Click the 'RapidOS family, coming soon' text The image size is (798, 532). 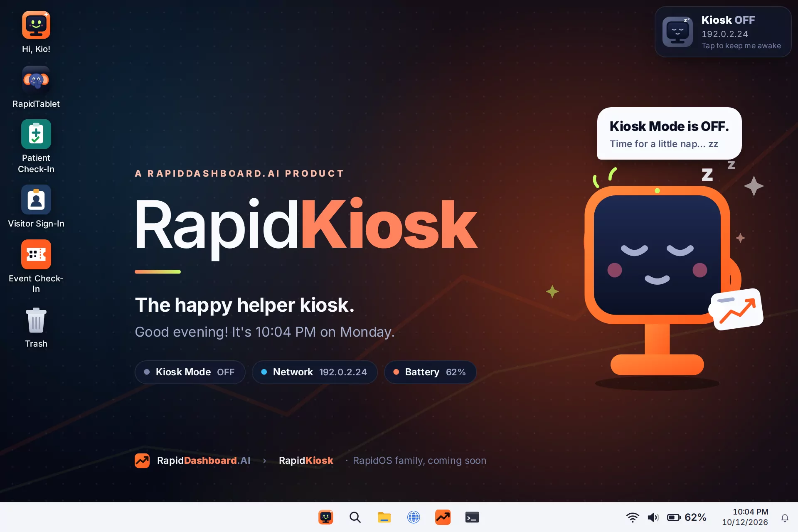coord(419,461)
